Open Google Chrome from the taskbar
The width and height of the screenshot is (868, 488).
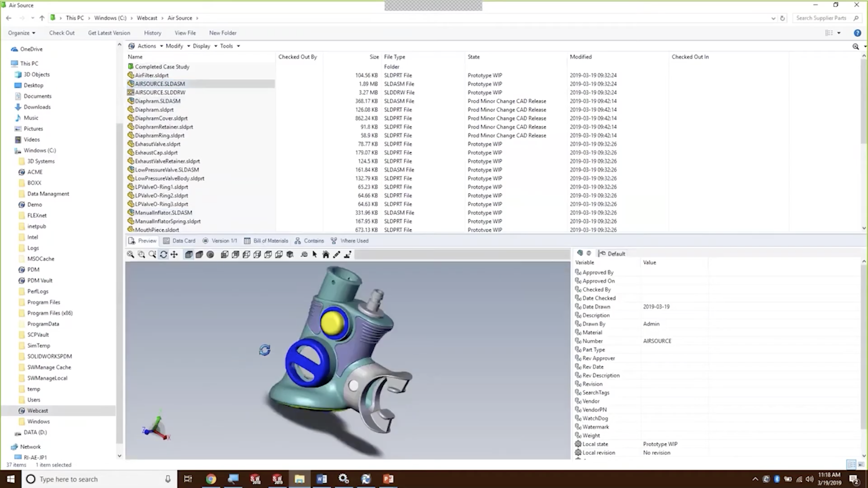[x=211, y=479]
